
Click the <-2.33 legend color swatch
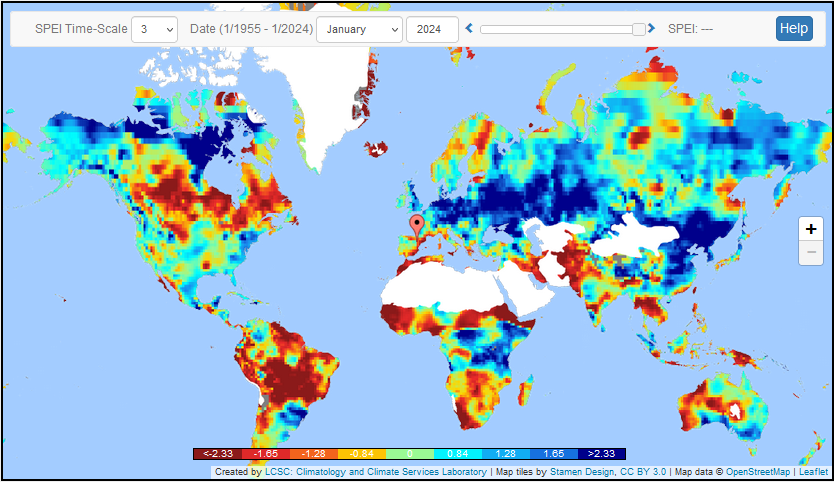[218, 454]
